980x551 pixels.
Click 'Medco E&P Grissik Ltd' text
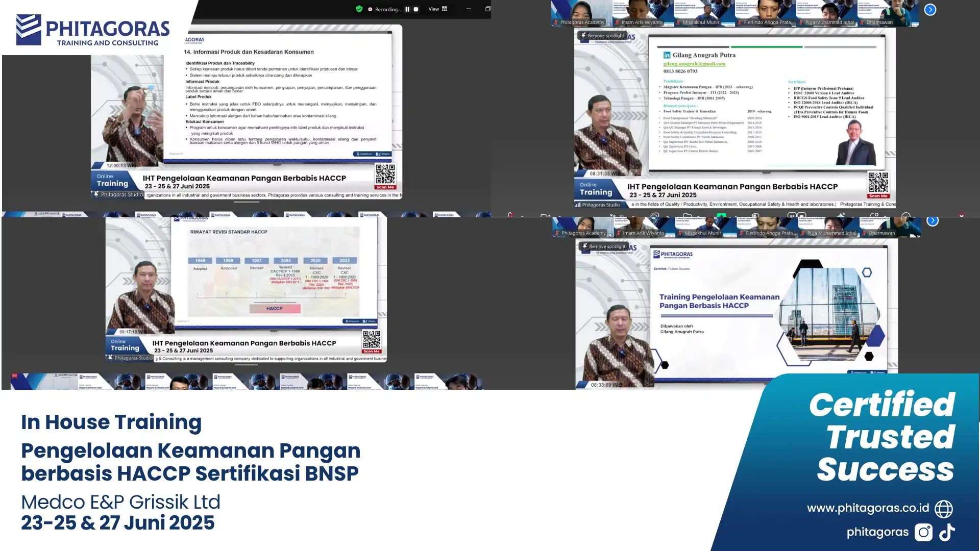point(120,503)
